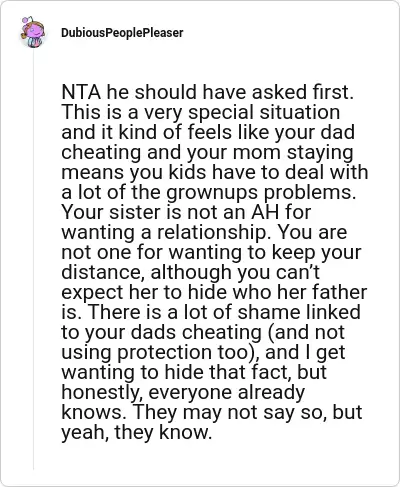Click the word "distance," in the comment body

coord(103,272)
